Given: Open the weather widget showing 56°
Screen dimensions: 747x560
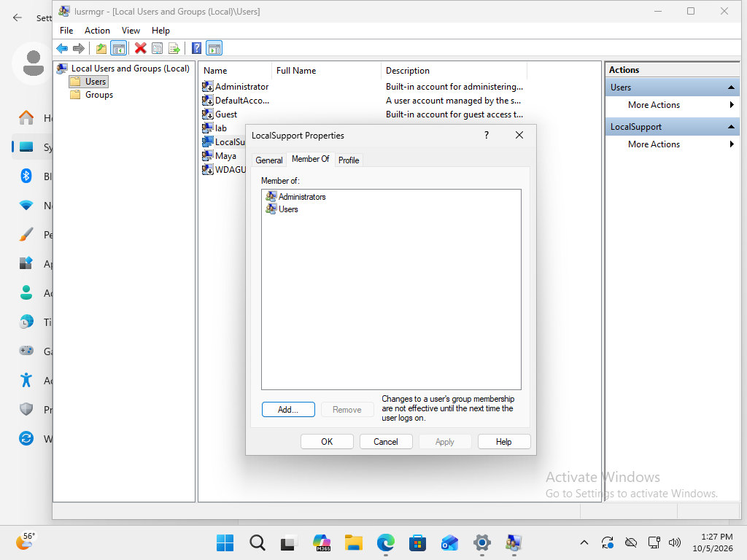Looking at the screenshot, I should coord(26,542).
